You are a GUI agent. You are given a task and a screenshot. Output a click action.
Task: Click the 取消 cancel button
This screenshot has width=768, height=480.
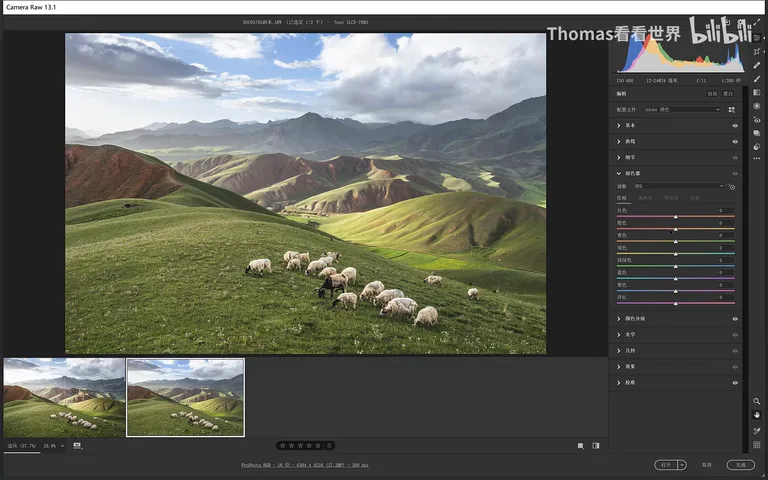(706, 465)
